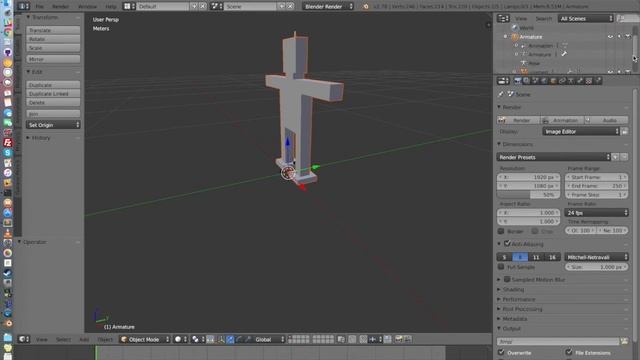
Task: Enable Sampled Motion Blur checkbox
Action: [507, 280]
